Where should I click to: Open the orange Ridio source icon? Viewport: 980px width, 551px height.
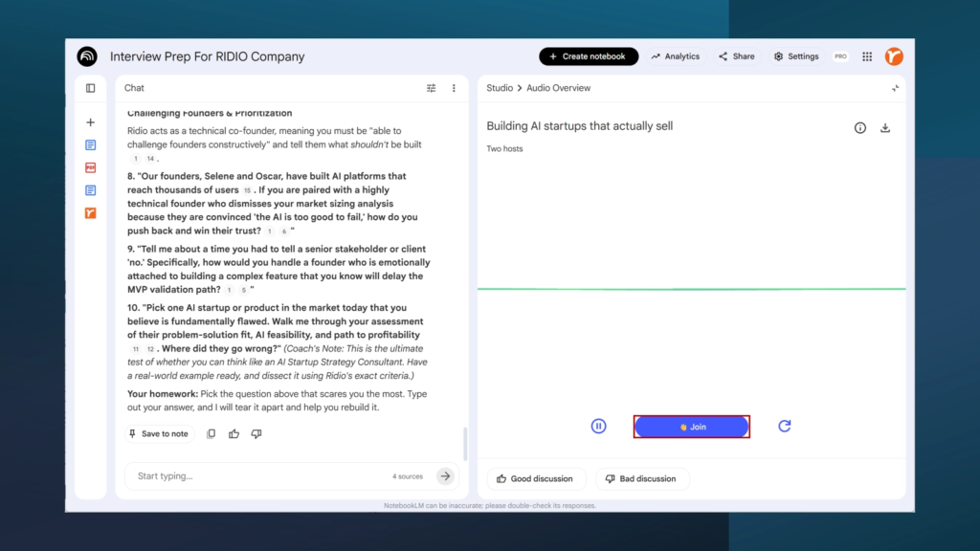(x=91, y=213)
